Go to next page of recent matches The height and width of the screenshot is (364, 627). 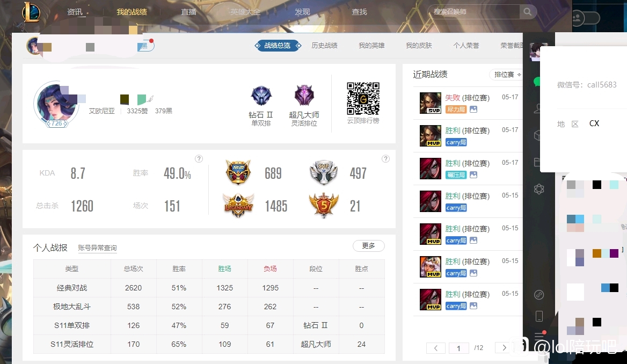click(x=504, y=347)
